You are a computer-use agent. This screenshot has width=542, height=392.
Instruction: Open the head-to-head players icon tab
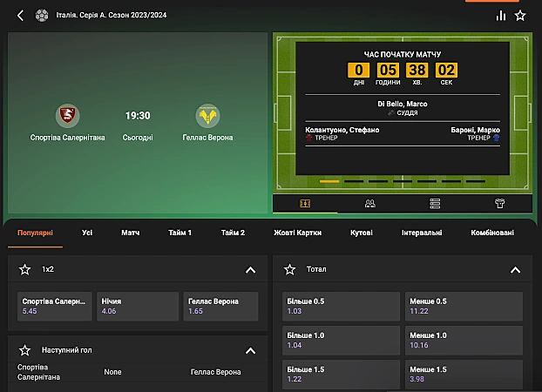pyautogui.click(x=369, y=203)
